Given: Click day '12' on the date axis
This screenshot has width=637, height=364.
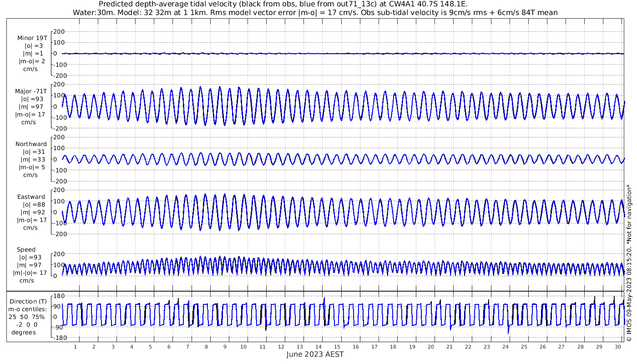Looking at the screenshot, I should [x=281, y=347].
